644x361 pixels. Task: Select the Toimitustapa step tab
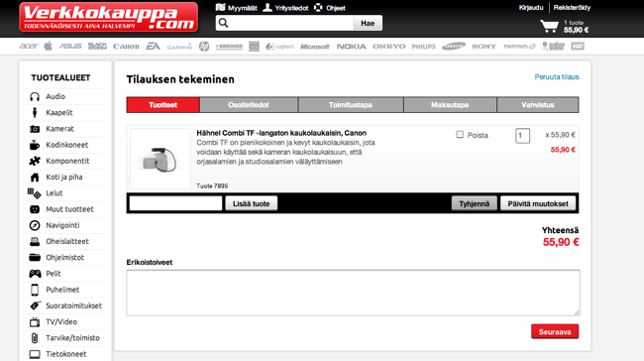click(351, 105)
